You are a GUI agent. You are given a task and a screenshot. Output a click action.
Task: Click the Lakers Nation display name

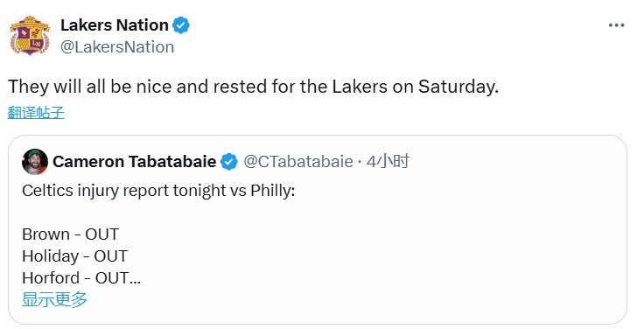[x=115, y=25]
